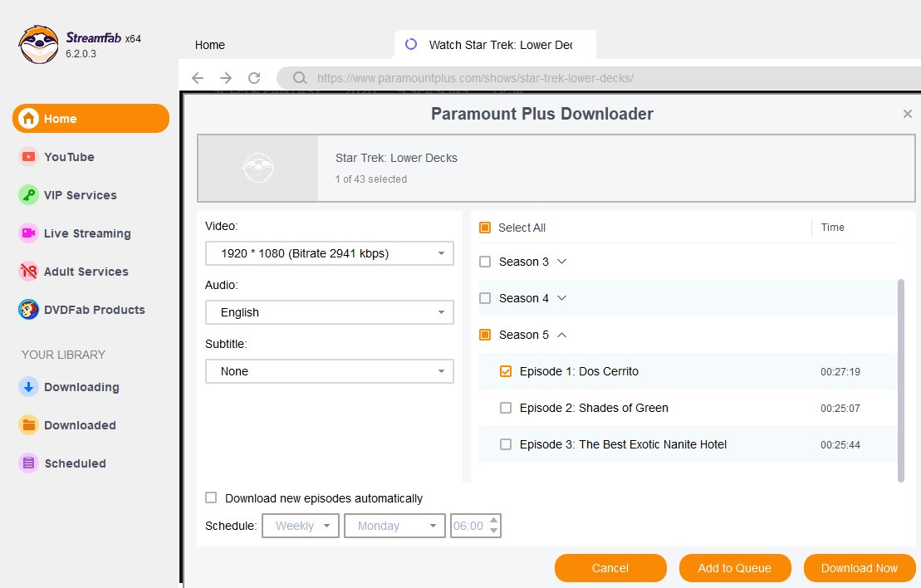Click the Downloaded folder icon
The height and width of the screenshot is (588, 921).
tap(28, 425)
